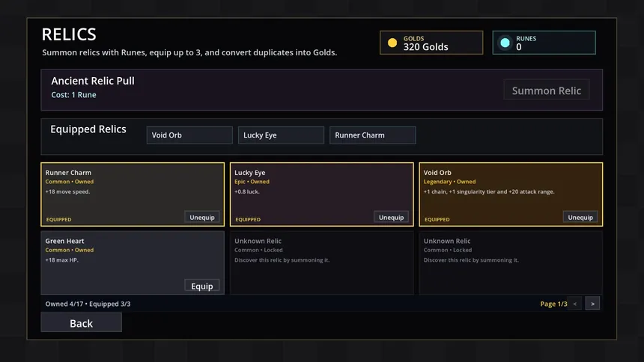Select the Lucky Eye equipped slot

click(281, 135)
